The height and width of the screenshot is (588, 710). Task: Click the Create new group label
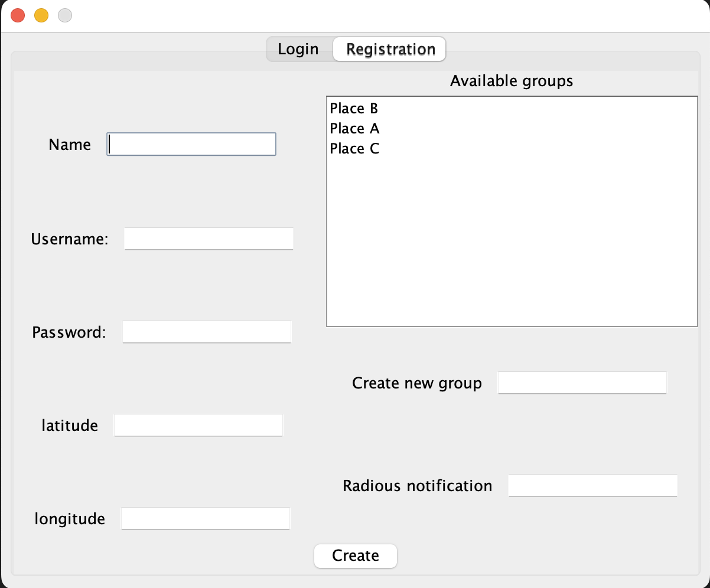(417, 384)
